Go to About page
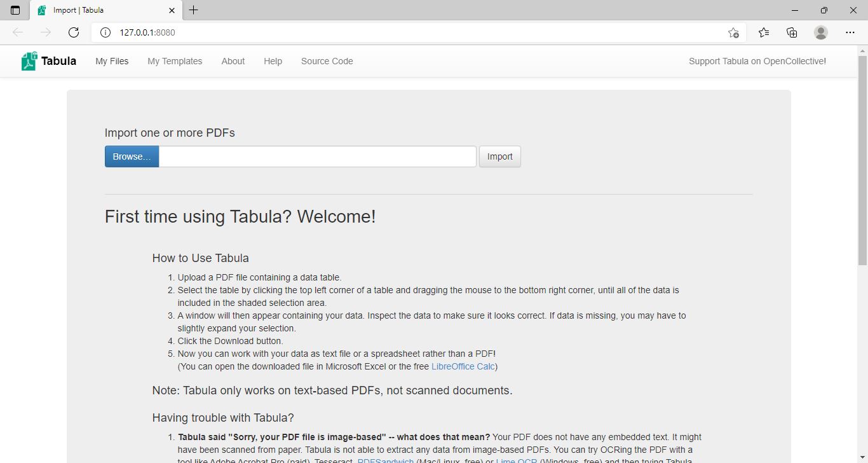 click(233, 61)
